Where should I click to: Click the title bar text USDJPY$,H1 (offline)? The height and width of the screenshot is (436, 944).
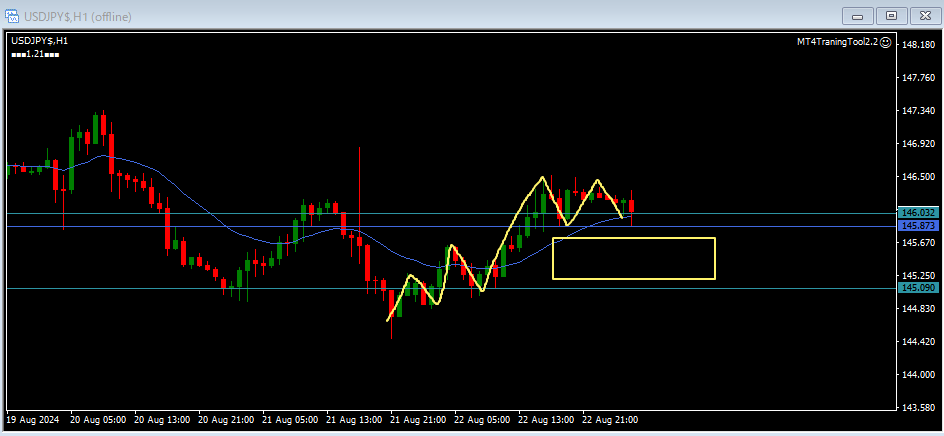coord(77,17)
